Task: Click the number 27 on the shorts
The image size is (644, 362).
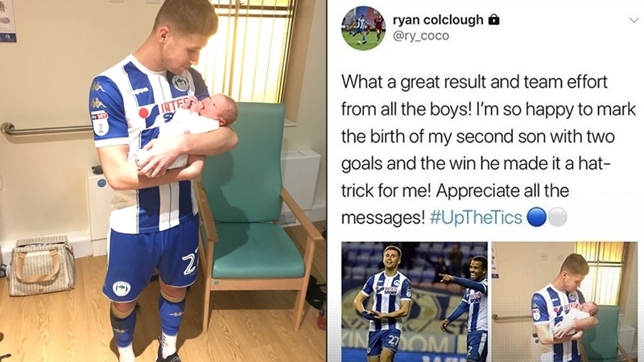Action: [190, 264]
